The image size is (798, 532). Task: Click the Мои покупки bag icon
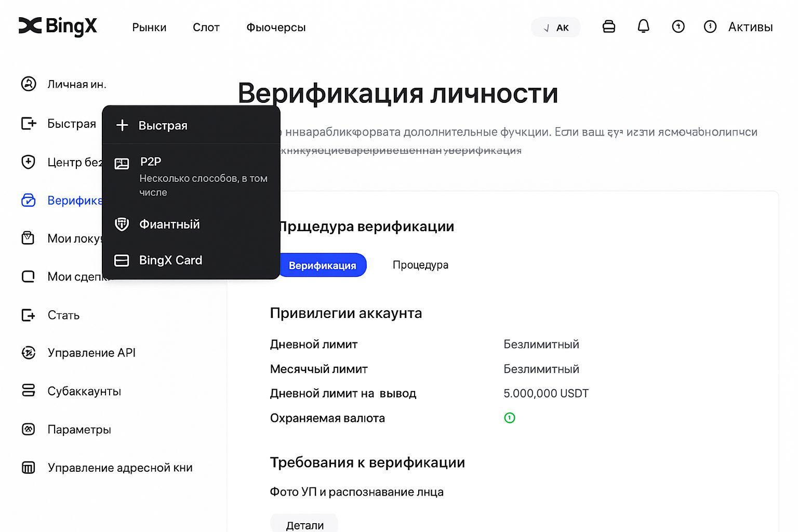click(x=28, y=238)
